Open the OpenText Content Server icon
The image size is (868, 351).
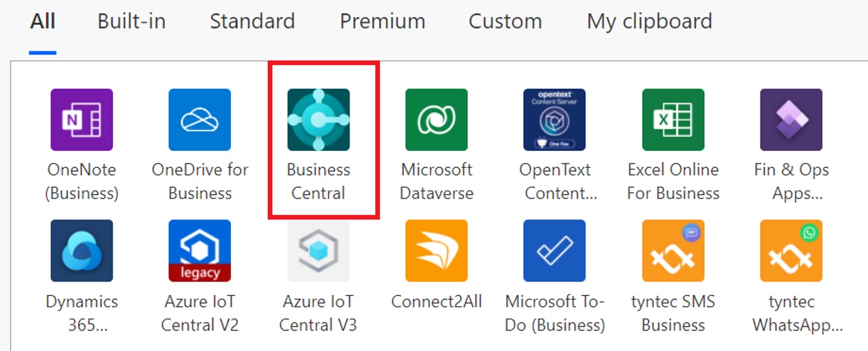pyautogui.click(x=554, y=120)
